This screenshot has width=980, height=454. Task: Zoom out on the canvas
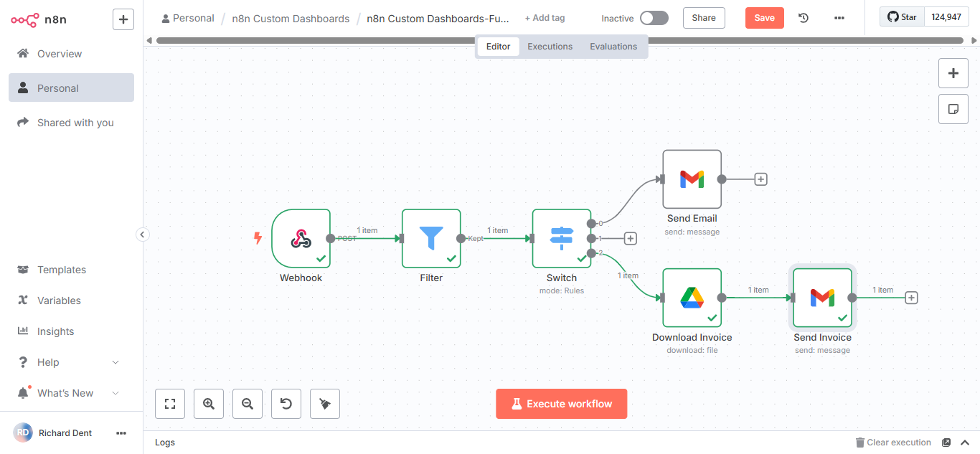pyautogui.click(x=248, y=404)
